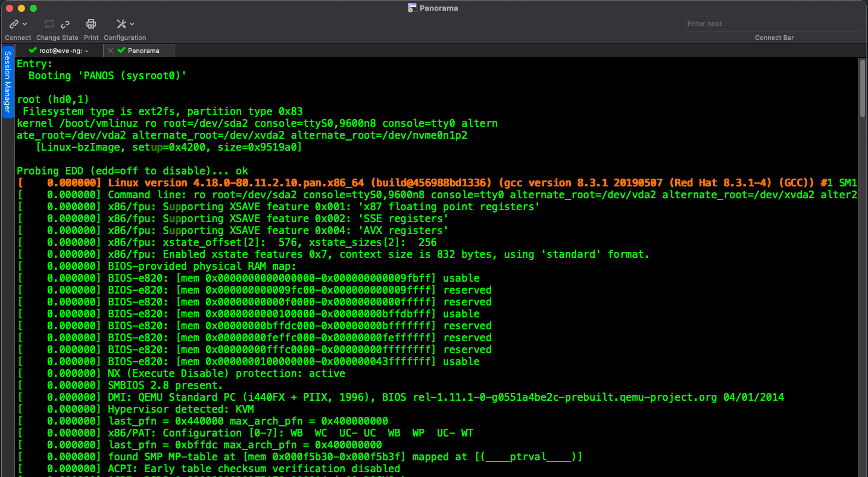Open the Connect dropdown arrow
The width and height of the screenshot is (868, 477).
click(x=24, y=24)
